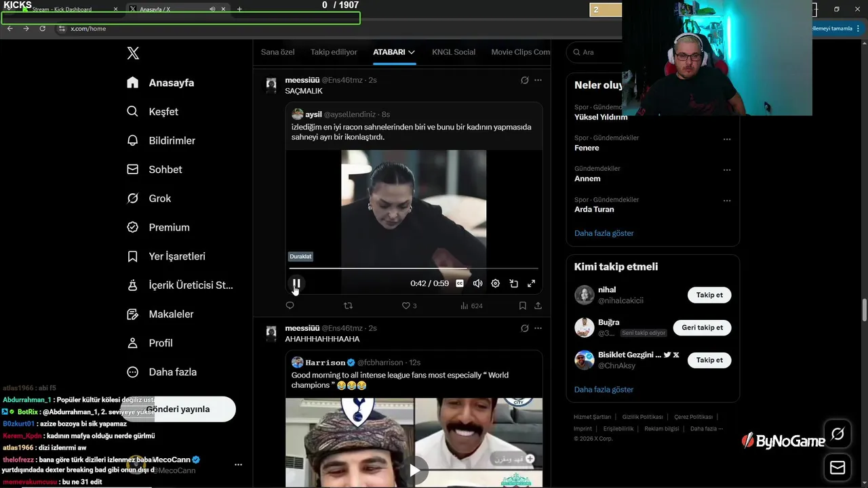Open aysil's profile from quoted post
Screen dimensions: 868x488
tap(313, 115)
